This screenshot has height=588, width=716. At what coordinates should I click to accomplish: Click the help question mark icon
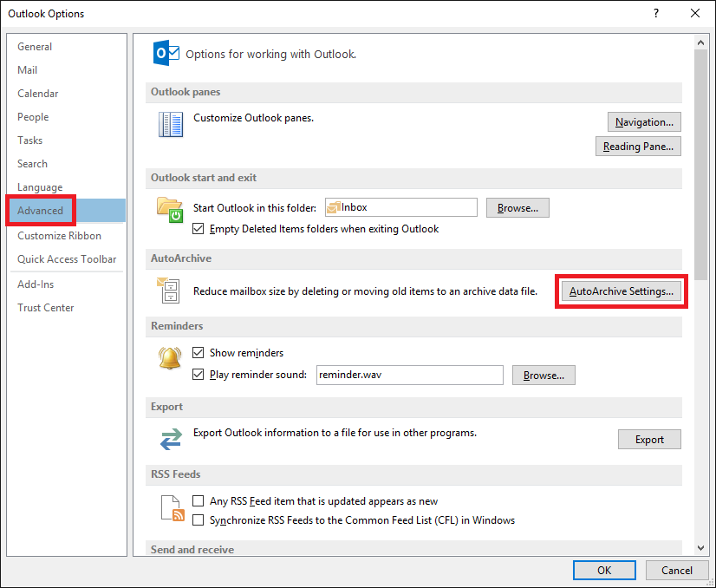[x=655, y=13]
